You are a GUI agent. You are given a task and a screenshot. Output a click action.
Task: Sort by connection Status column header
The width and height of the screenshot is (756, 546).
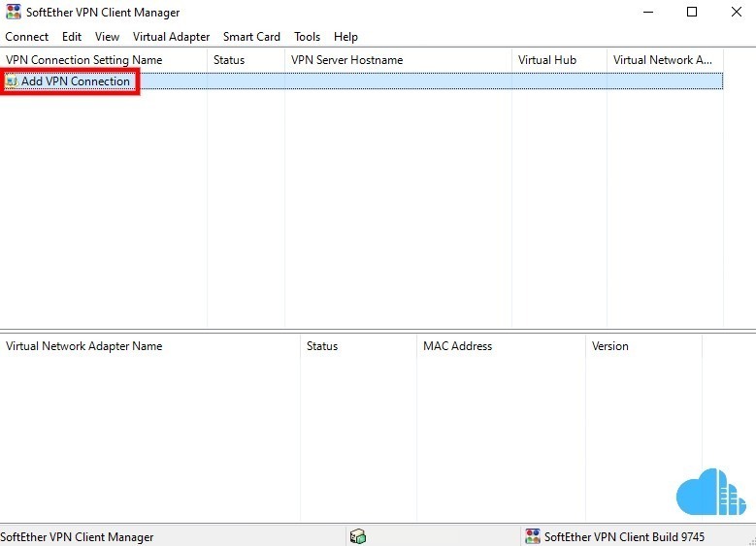point(246,60)
